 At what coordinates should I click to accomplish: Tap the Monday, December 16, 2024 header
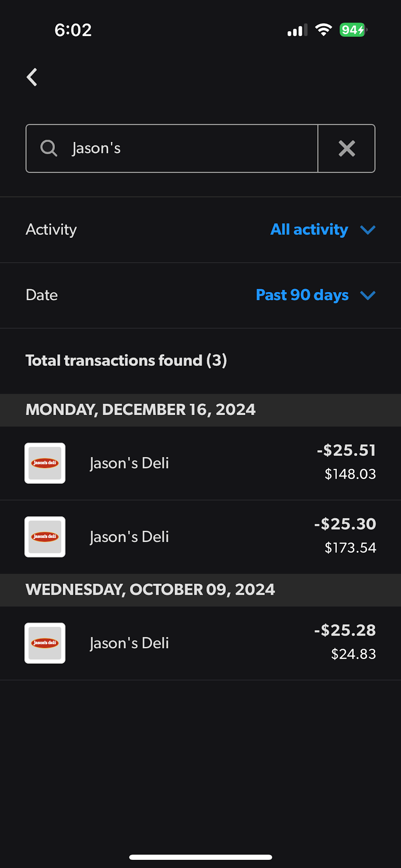(x=141, y=410)
